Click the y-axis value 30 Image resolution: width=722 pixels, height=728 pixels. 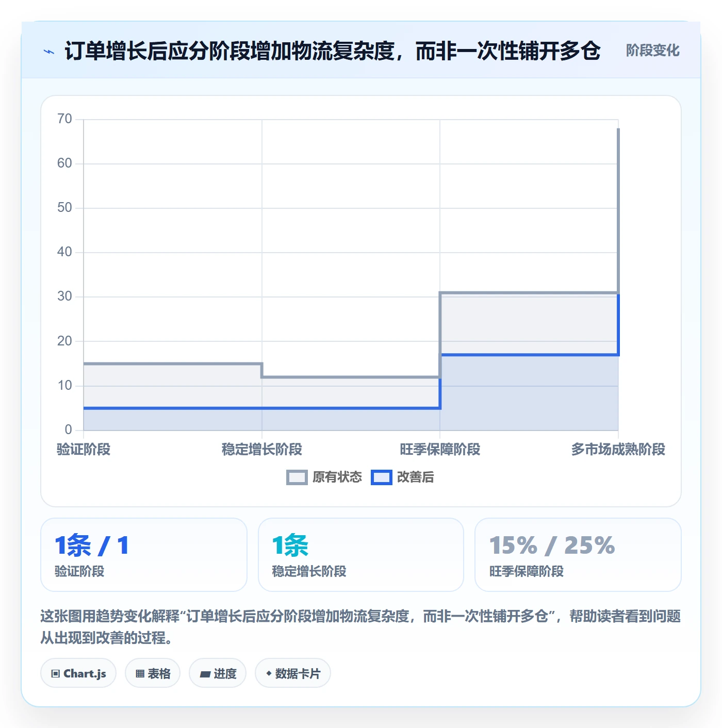pyautogui.click(x=65, y=296)
